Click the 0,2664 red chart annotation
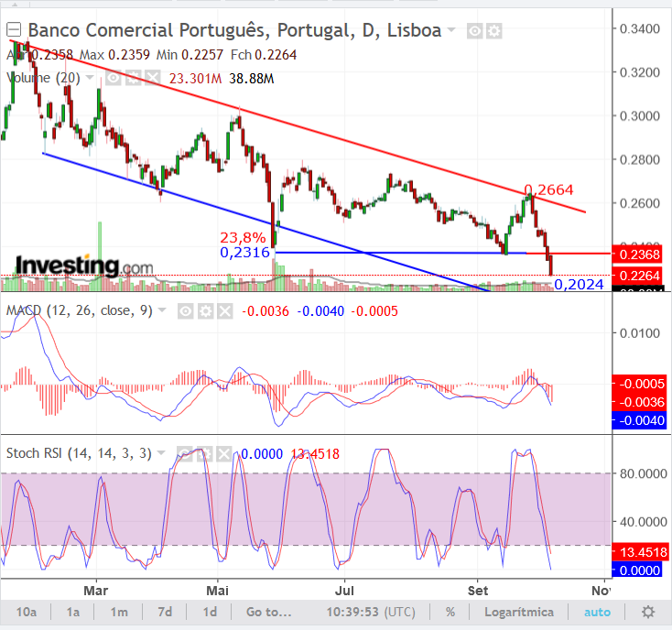 (x=548, y=190)
